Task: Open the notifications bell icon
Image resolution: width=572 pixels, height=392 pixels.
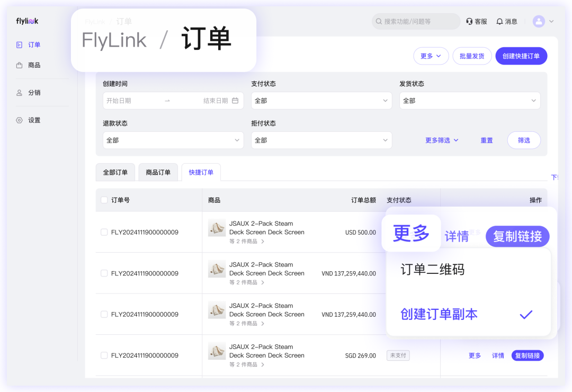Action: [499, 22]
